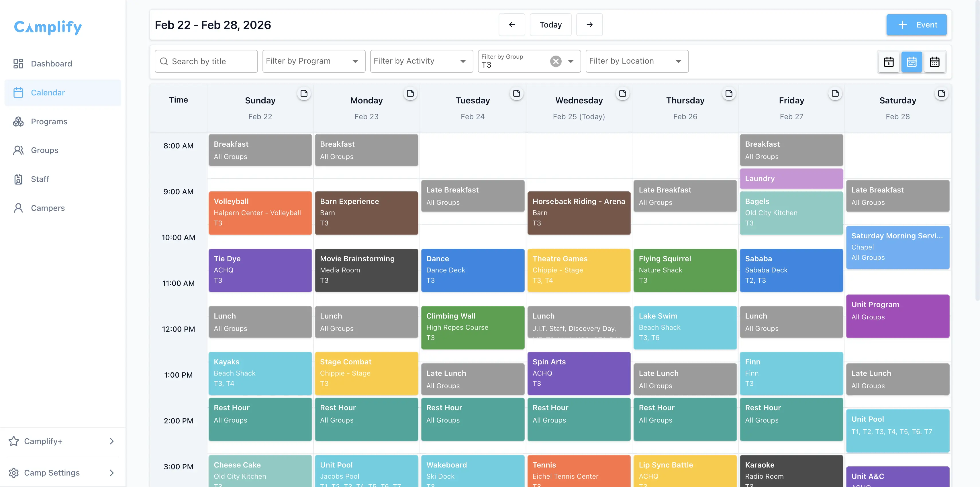980x487 pixels.
Task: Switch to month calendar view
Action: tap(935, 62)
